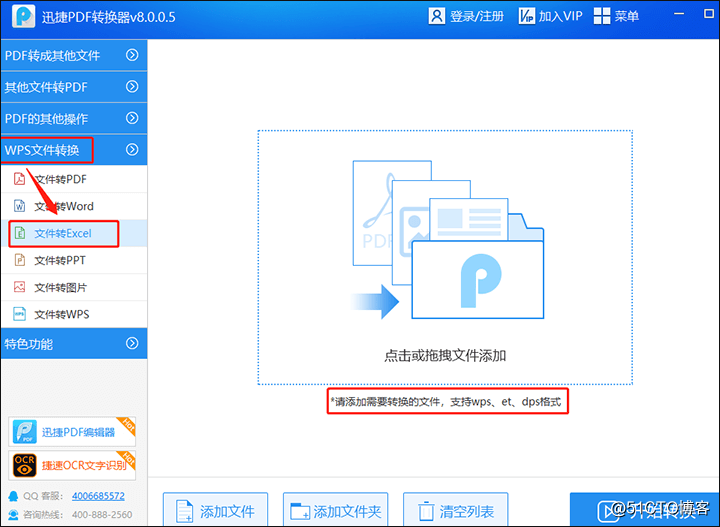
Task: Click 清空列表 button
Action: click(x=456, y=510)
